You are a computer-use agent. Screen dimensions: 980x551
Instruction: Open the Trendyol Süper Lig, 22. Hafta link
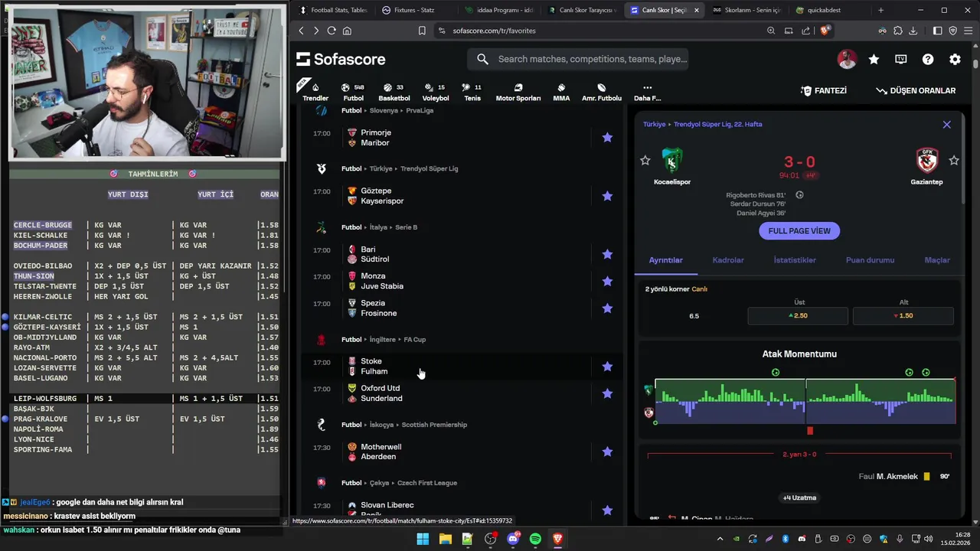click(x=717, y=124)
